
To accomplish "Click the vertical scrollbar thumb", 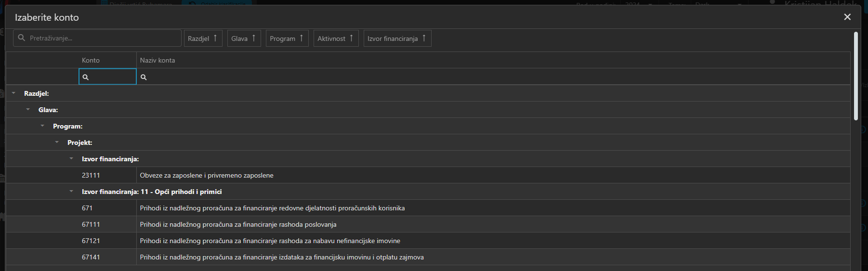I will click(x=855, y=76).
